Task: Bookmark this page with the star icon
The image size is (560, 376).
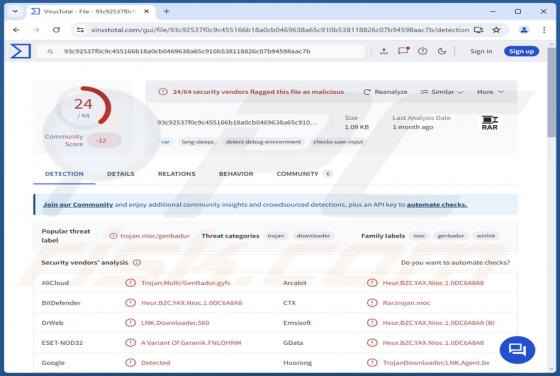Action: pos(496,30)
